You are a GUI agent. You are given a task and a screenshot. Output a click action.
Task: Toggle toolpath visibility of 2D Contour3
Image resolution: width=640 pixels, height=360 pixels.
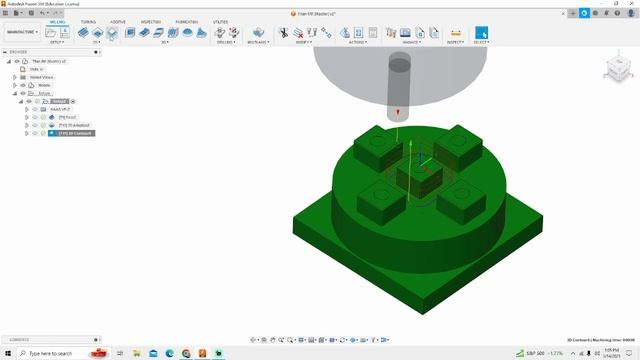pos(35,133)
